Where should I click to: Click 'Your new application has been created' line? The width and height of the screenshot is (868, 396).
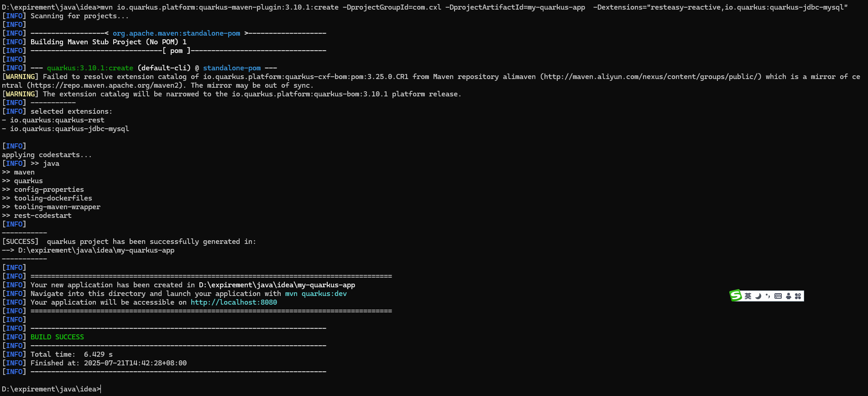[193, 285]
